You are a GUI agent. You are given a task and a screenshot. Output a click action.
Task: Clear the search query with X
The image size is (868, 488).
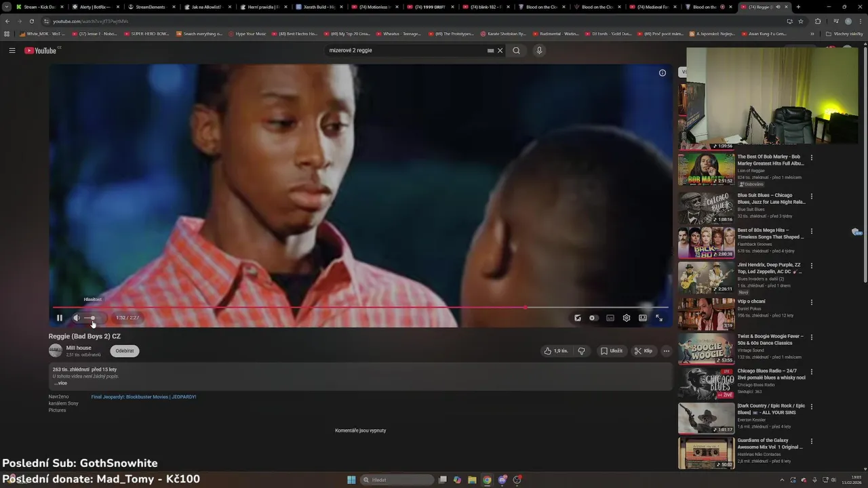[x=500, y=50]
